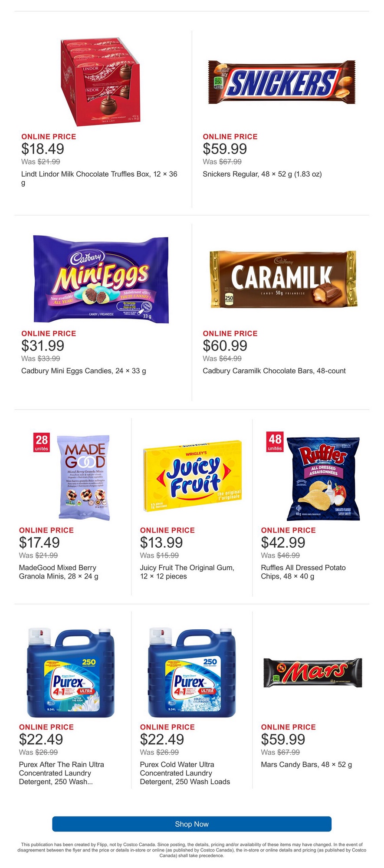Open the Snickers bar product image
Image resolution: width=384 pixels, height=868 pixels.
tap(282, 82)
